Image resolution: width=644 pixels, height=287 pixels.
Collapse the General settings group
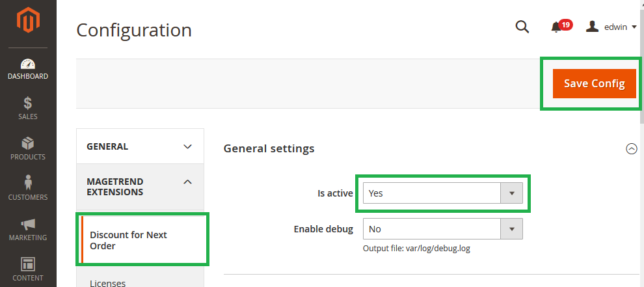(631, 148)
